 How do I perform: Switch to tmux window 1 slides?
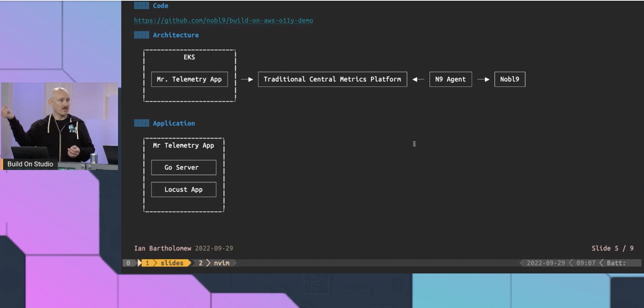[165, 263]
